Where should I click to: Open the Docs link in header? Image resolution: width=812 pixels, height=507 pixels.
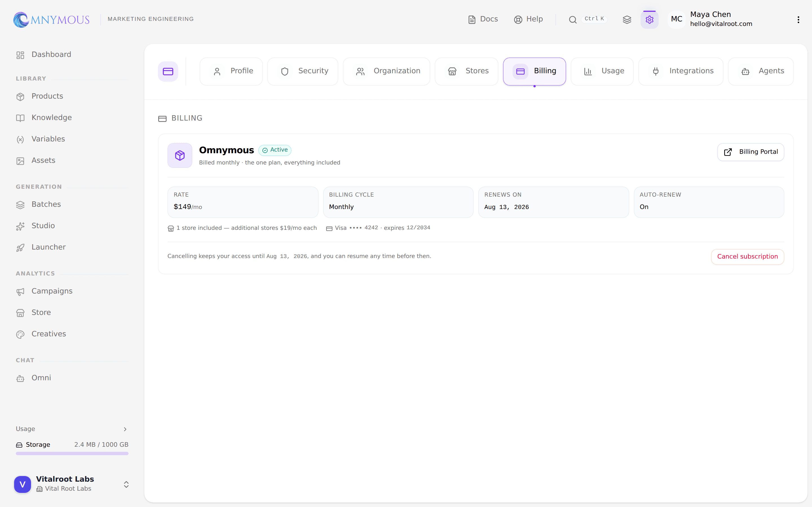click(483, 19)
